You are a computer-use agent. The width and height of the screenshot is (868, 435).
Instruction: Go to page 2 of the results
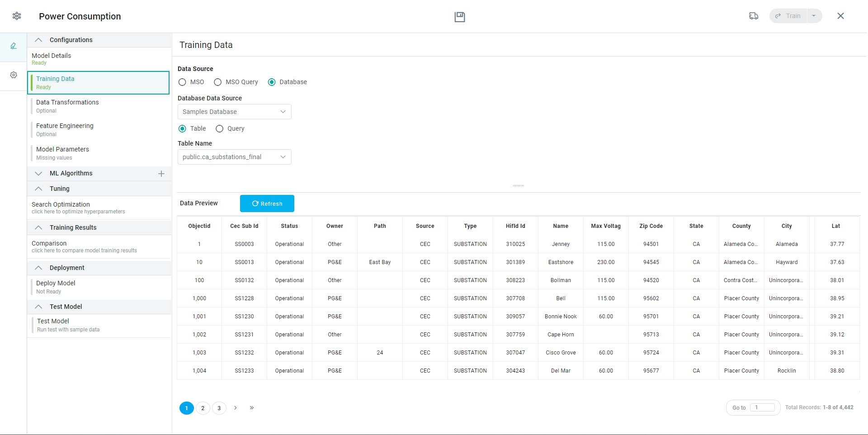point(203,408)
